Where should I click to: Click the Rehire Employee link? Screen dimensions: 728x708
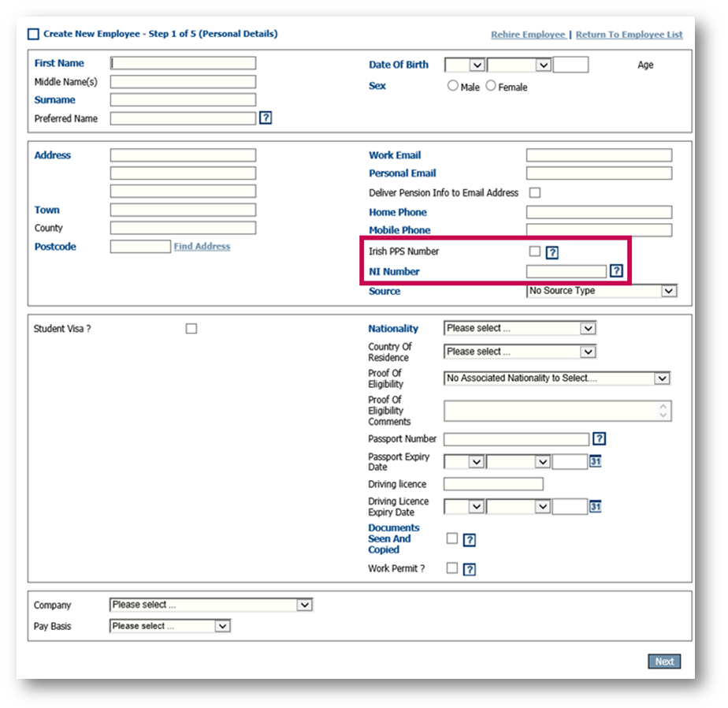click(x=528, y=35)
